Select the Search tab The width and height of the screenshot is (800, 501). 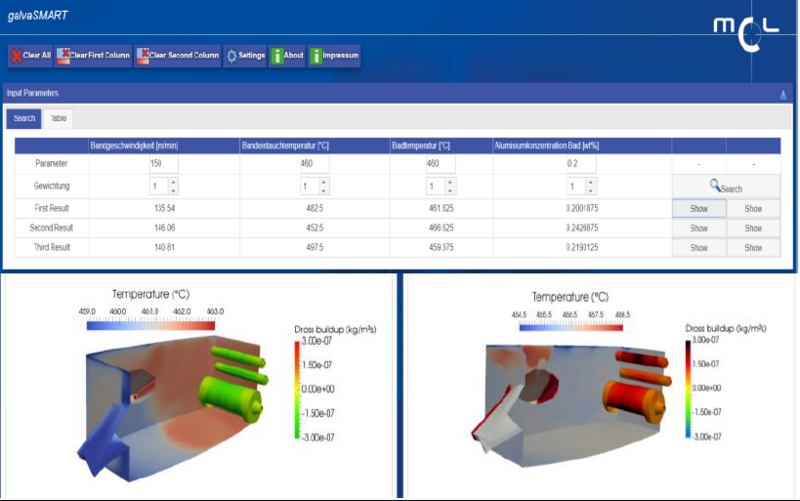point(24,119)
